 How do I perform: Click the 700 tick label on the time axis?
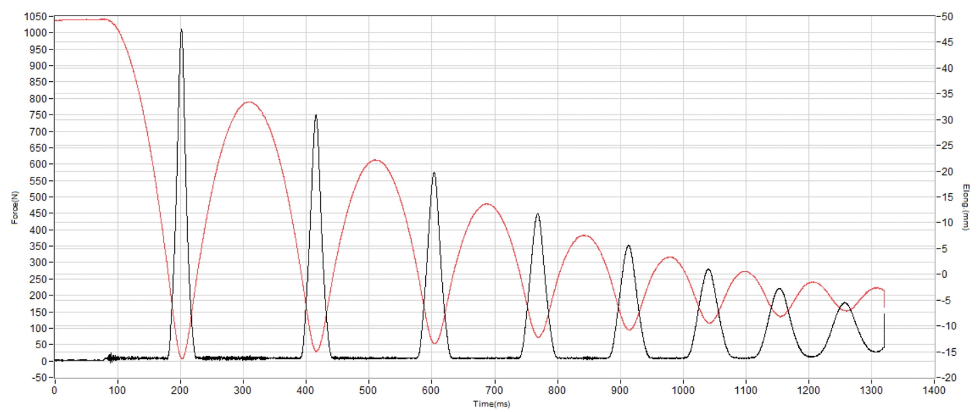494,390
